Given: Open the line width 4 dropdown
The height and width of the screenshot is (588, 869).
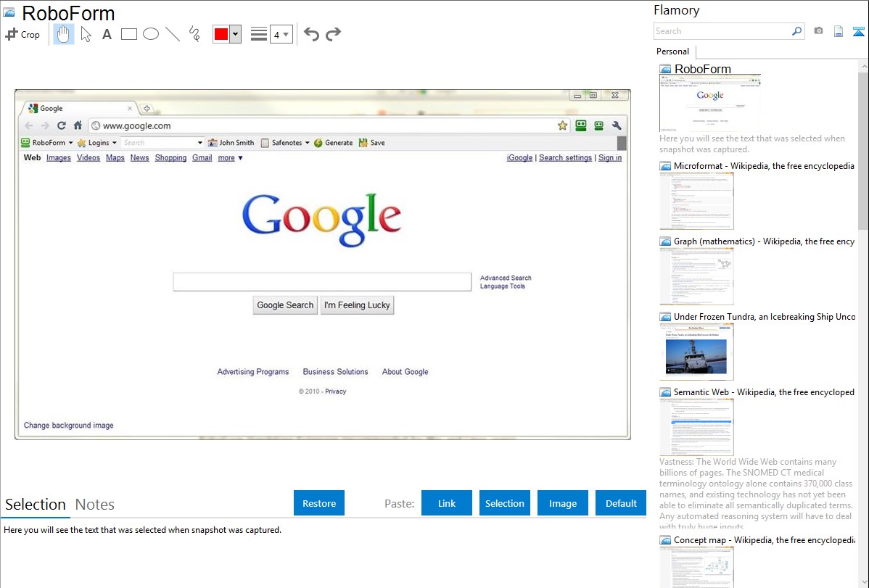Looking at the screenshot, I should 281,34.
